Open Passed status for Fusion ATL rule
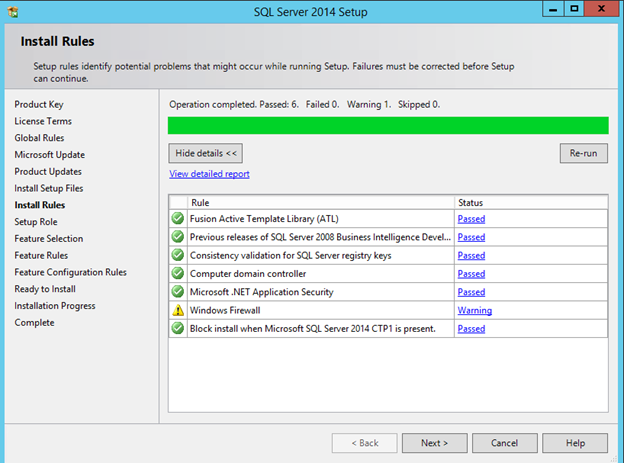Screen dimensions: 624x463 point(471,219)
